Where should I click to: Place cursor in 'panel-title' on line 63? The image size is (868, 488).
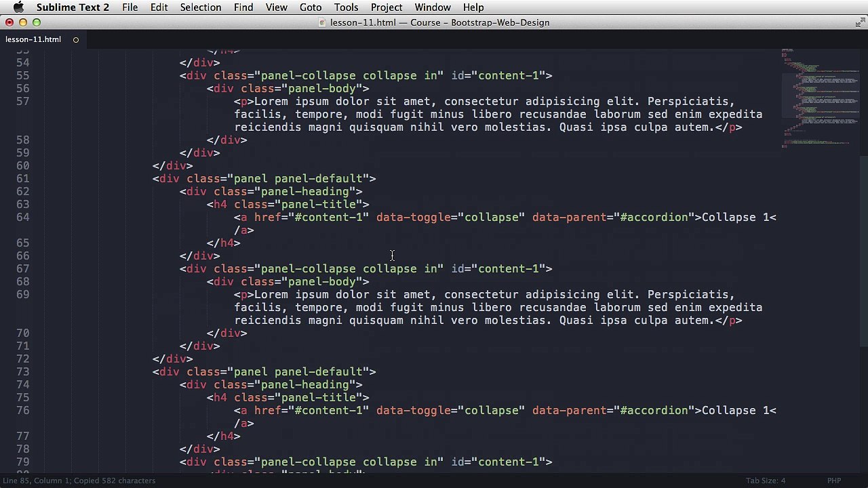tap(318, 205)
